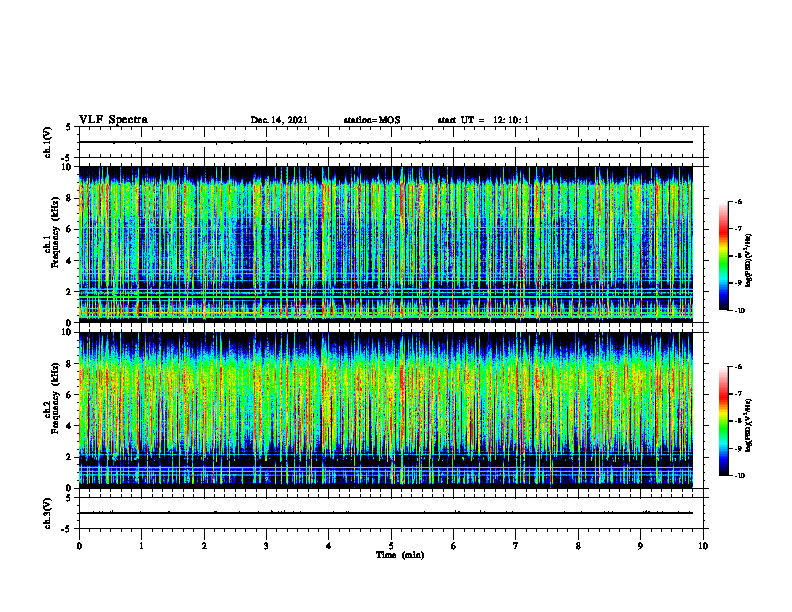Click the "start UT = 12:10:1" header text
This screenshot has width=792, height=612.
coord(483,120)
